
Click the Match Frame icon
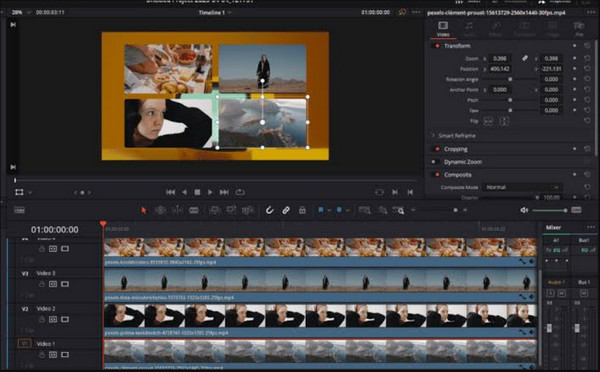tap(379, 192)
